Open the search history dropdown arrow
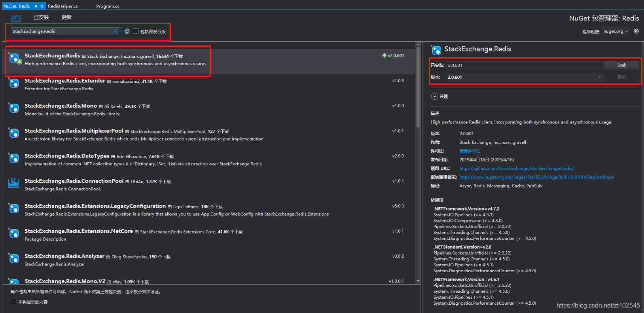The image size is (644, 313). pyautogui.click(x=120, y=31)
